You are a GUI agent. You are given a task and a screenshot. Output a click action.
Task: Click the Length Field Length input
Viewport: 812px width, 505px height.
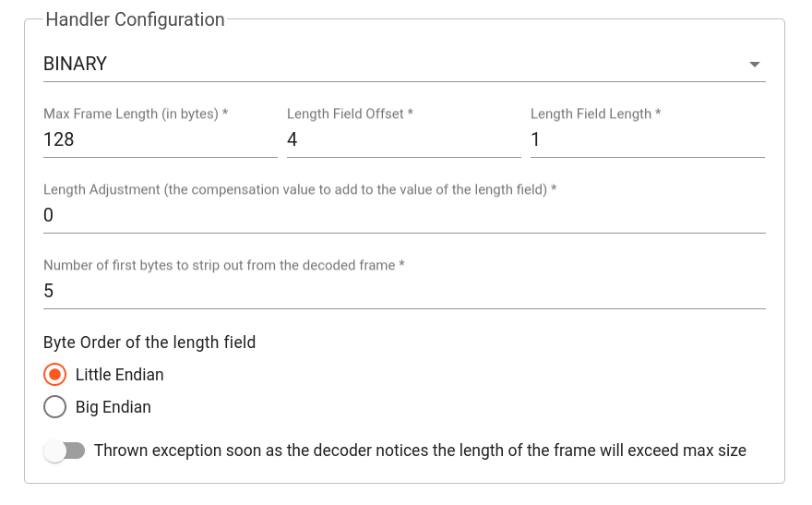pyautogui.click(x=648, y=139)
